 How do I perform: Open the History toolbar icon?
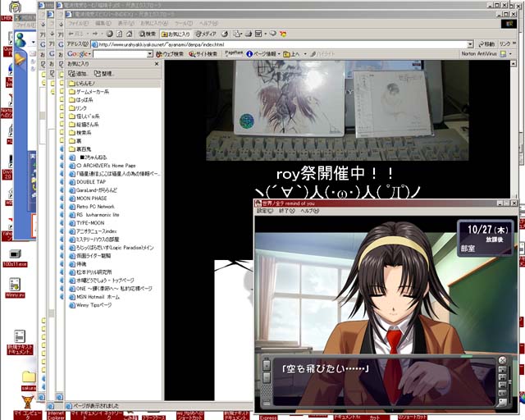[225, 34]
